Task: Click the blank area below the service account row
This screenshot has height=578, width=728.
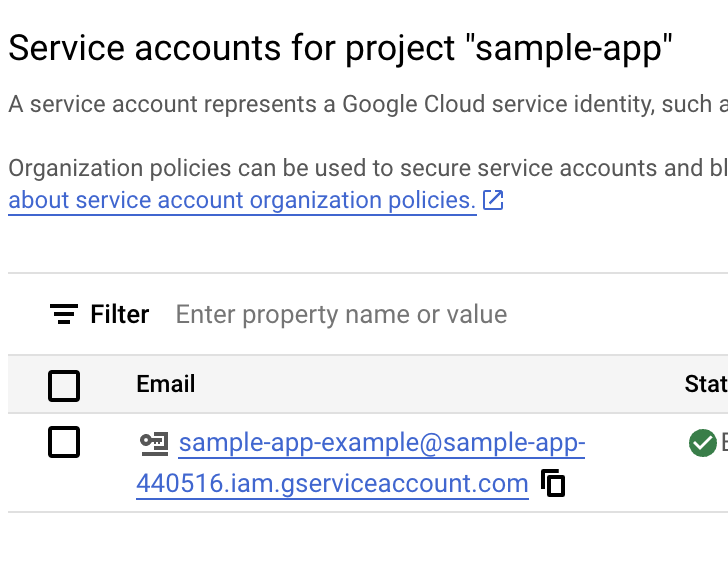Action: click(364, 545)
